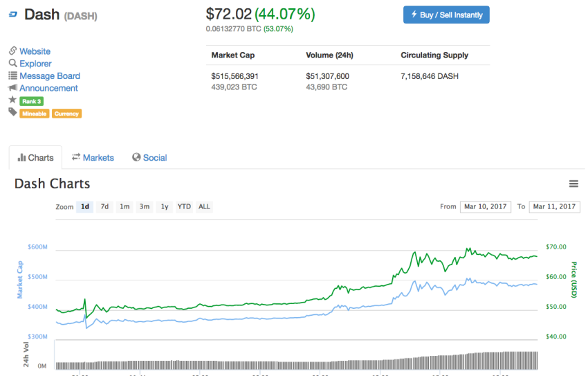Viewport: 588px width, 376px height.
Task: Click the To date field Mar 11, 2017
Action: pos(554,206)
